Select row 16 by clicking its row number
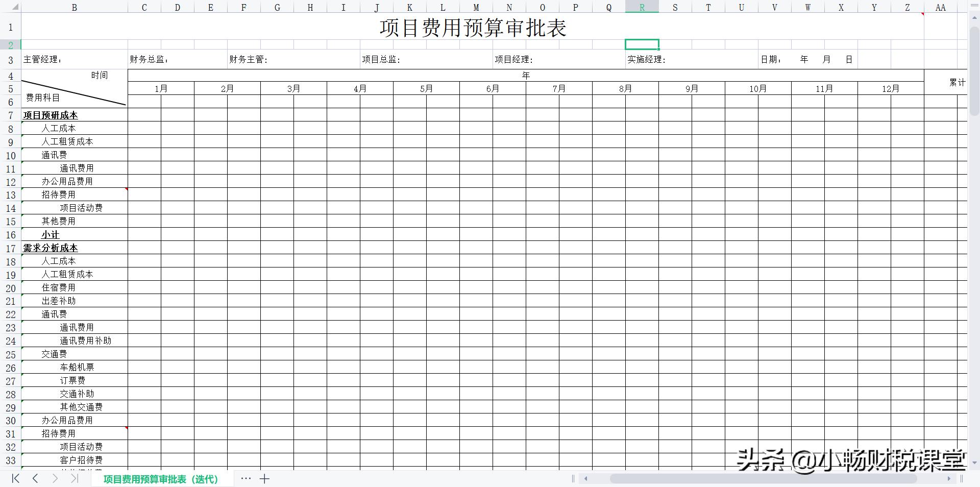 coord(10,234)
